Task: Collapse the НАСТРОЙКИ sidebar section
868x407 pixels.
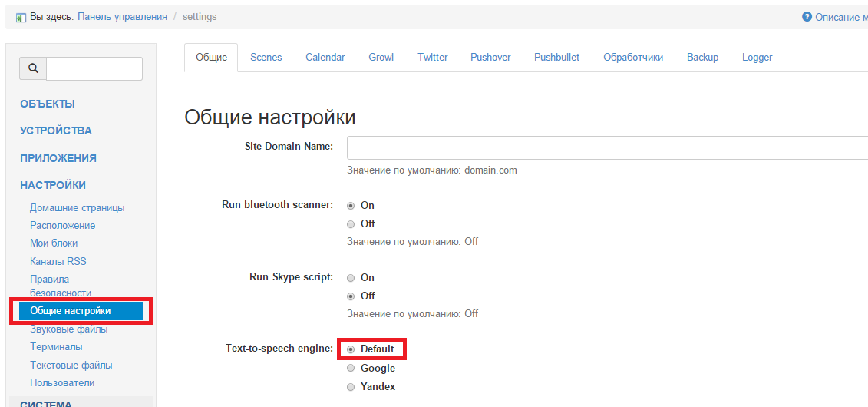Action: 53,185
